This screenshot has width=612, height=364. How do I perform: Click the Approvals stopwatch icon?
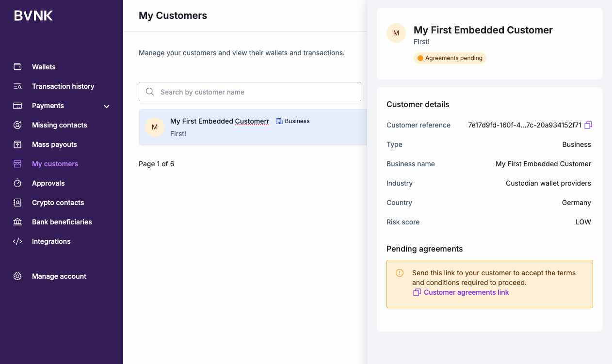[17, 183]
